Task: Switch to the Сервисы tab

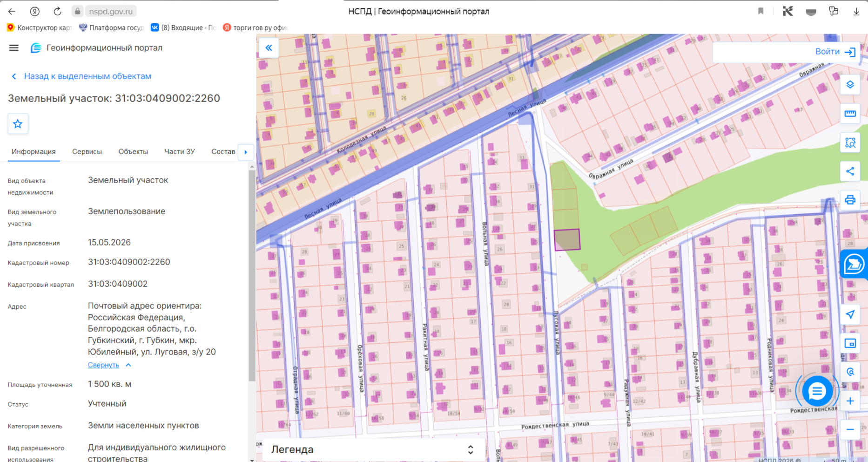Action: pos(87,152)
